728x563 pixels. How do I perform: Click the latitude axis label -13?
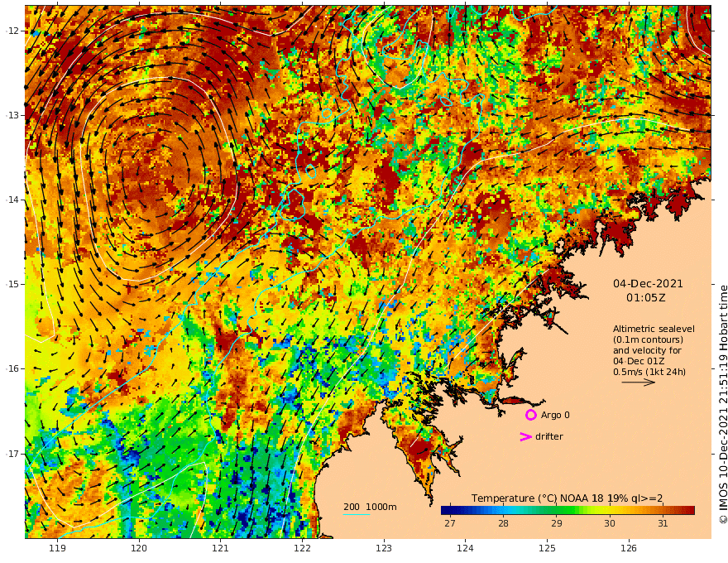tap(12, 115)
